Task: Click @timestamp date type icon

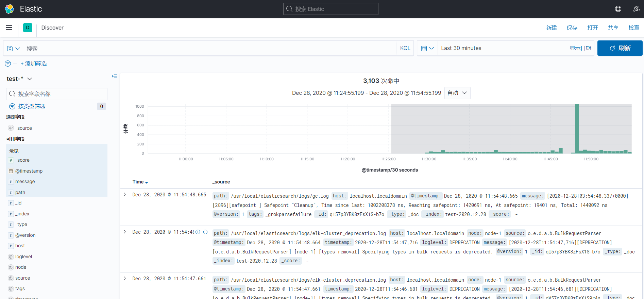Action: point(11,171)
